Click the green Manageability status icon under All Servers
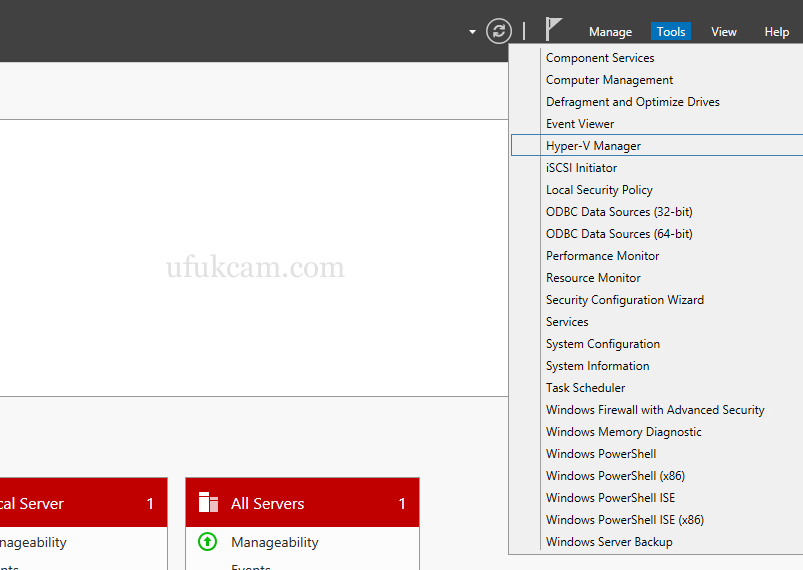Image resolution: width=803 pixels, height=570 pixels. pyautogui.click(x=207, y=541)
